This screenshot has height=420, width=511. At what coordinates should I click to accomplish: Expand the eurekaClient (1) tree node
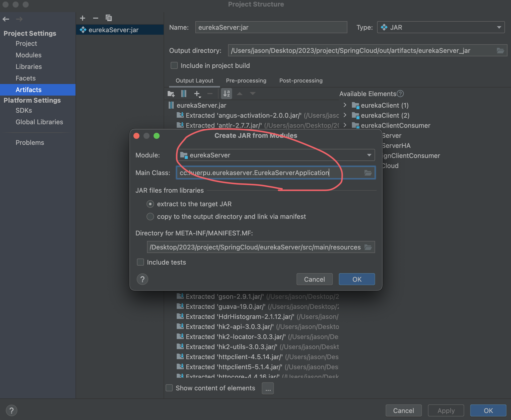[345, 105]
